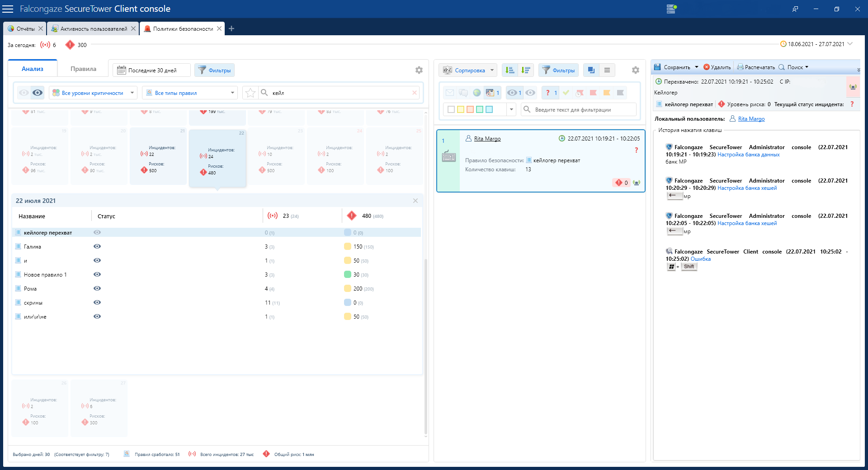Click the web globe filter icon
The height and width of the screenshot is (470, 868).
pyautogui.click(x=476, y=93)
